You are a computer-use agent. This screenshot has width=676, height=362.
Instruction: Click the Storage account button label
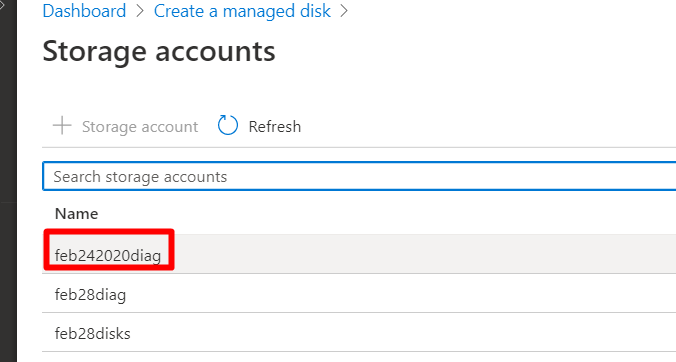pyautogui.click(x=140, y=127)
